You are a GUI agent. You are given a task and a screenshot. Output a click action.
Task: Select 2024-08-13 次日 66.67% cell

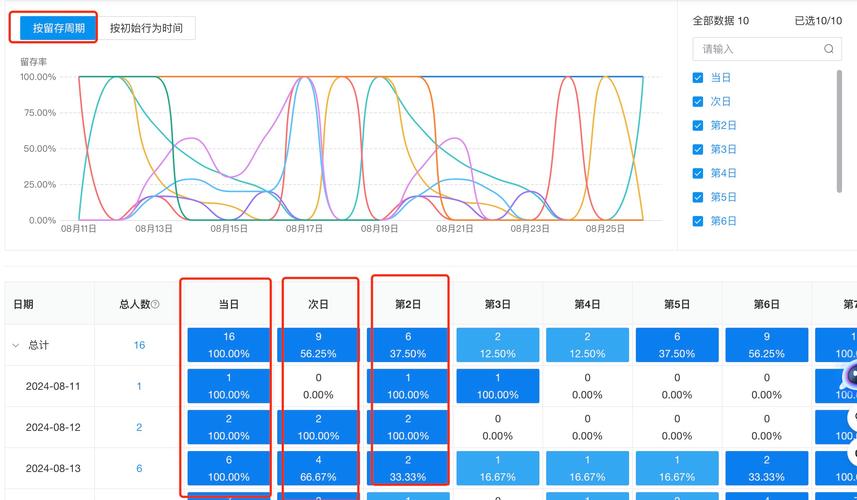319,468
